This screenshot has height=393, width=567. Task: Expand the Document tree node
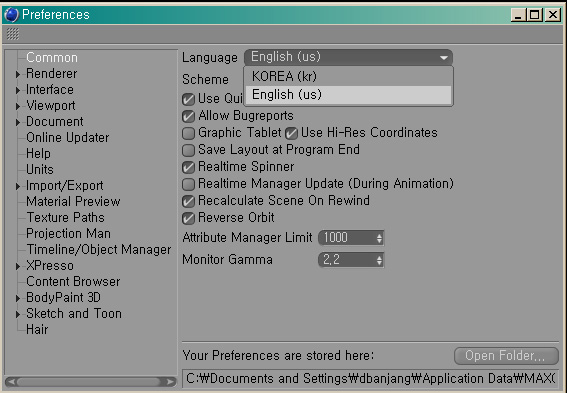(x=17, y=122)
